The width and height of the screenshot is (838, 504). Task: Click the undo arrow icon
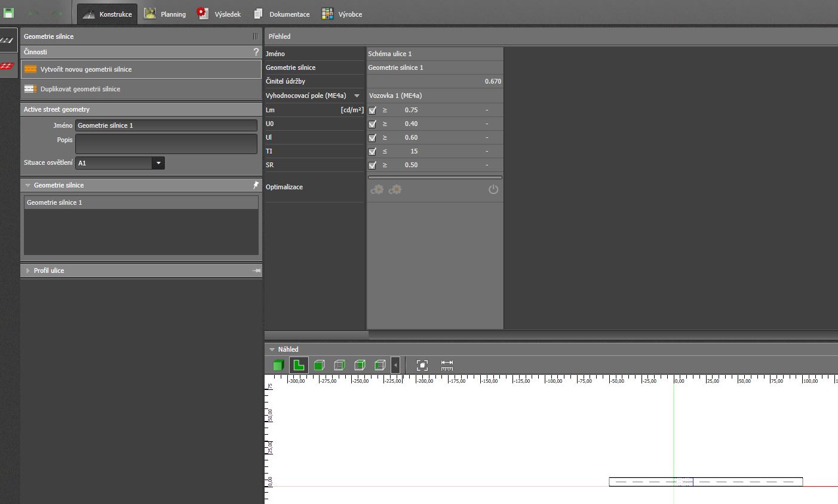[x=33, y=13]
